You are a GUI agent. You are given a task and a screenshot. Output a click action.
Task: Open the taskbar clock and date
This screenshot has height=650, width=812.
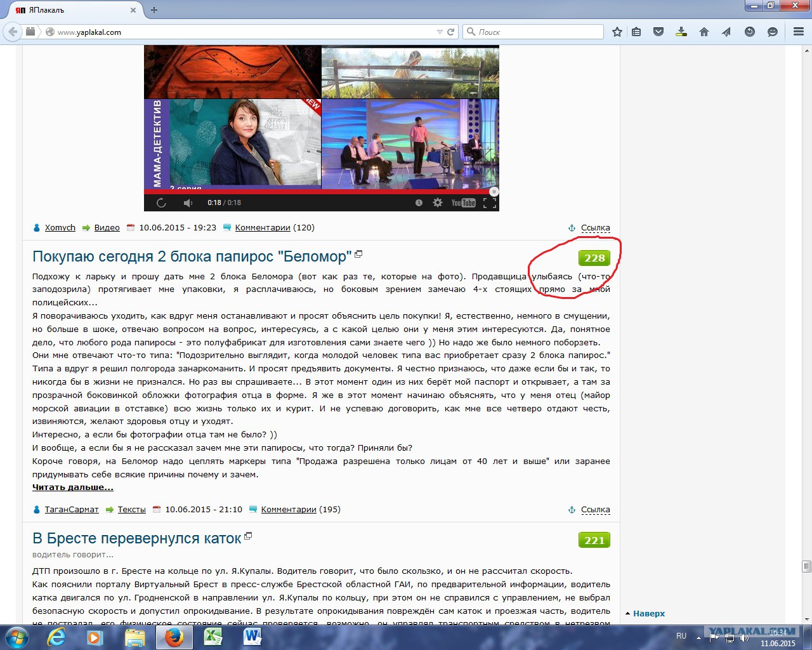point(778,638)
